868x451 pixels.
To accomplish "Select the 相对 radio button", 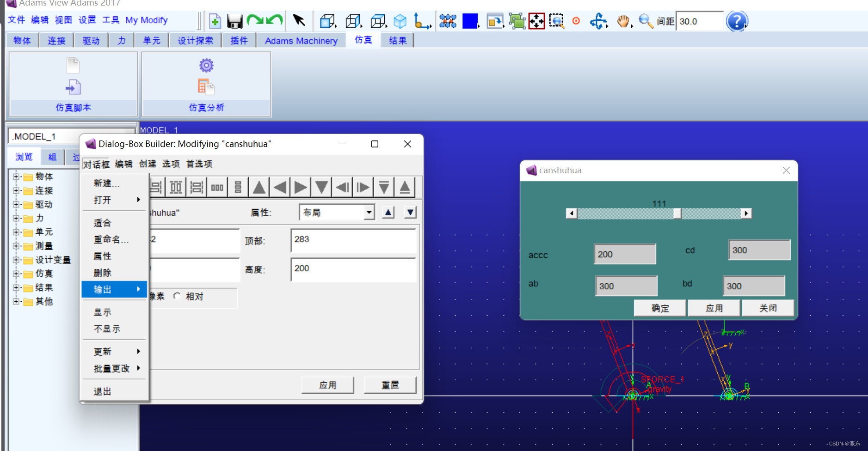I will click(x=178, y=296).
